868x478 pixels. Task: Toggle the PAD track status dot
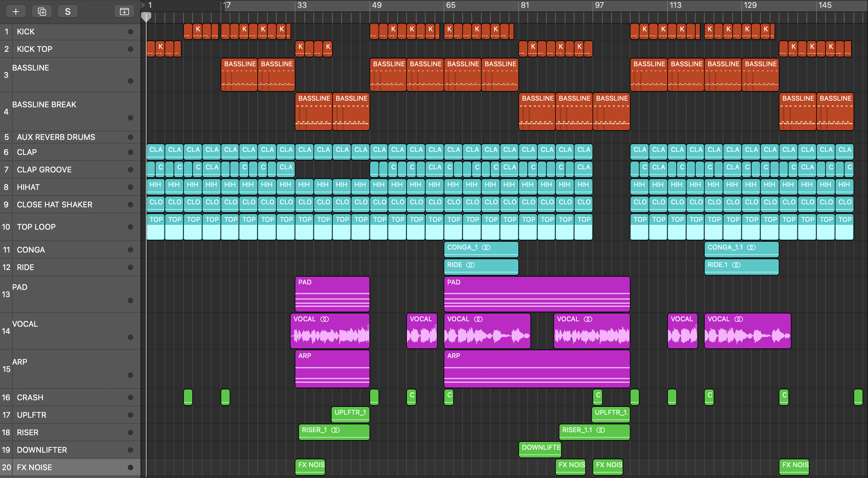tap(131, 300)
